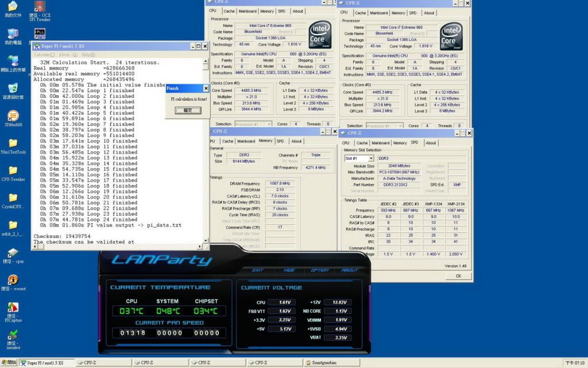Switch to Cache tab in left CPU-Z window
588x368 pixels.
[x=229, y=11]
